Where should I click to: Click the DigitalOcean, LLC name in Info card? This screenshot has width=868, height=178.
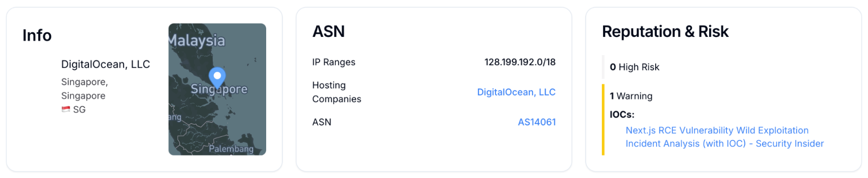pos(106,64)
